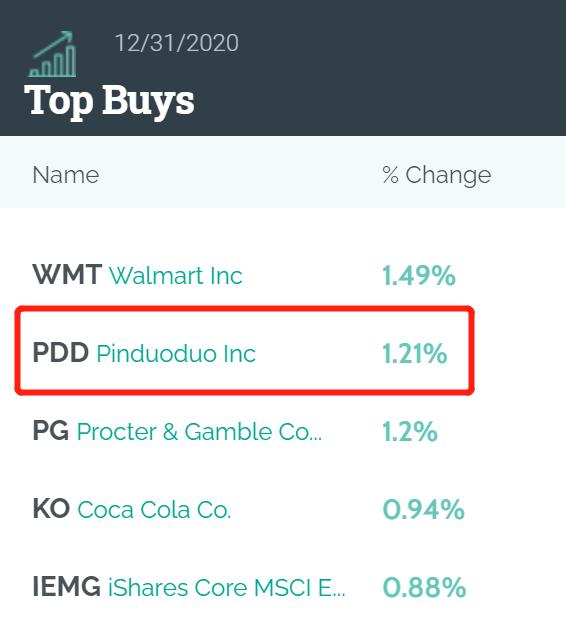Image resolution: width=566 pixels, height=620 pixels.
Task: Click Coca Cola's 0.94% change value
Action: coord(423,509)
